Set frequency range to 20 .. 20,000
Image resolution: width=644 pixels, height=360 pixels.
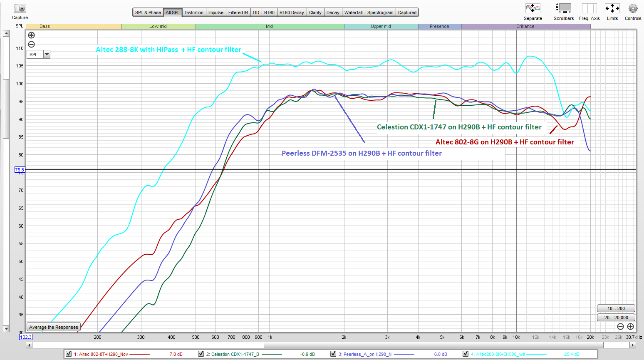[x=616, y=318]
